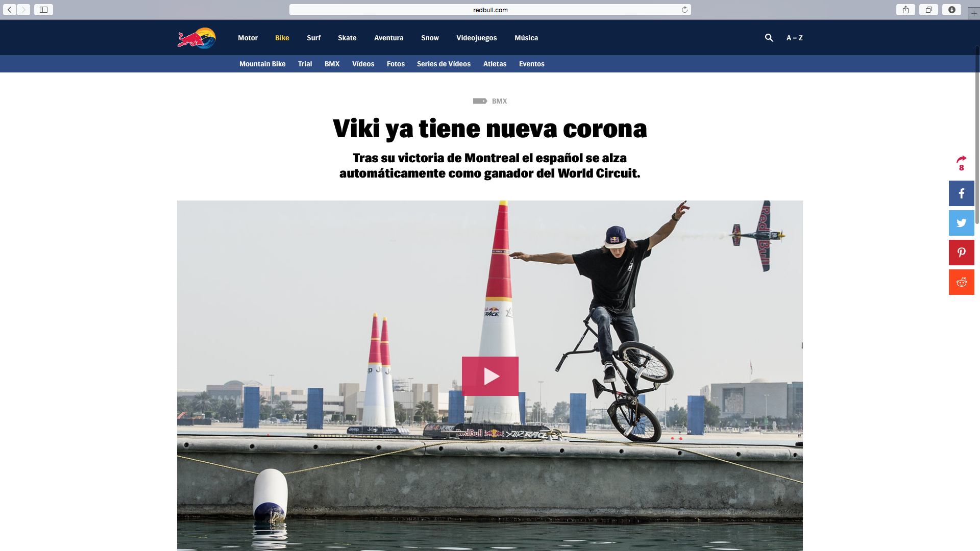
Task: Toggle the Safari sidebar button
Action: pyautogui.click(x=43, y=10)
